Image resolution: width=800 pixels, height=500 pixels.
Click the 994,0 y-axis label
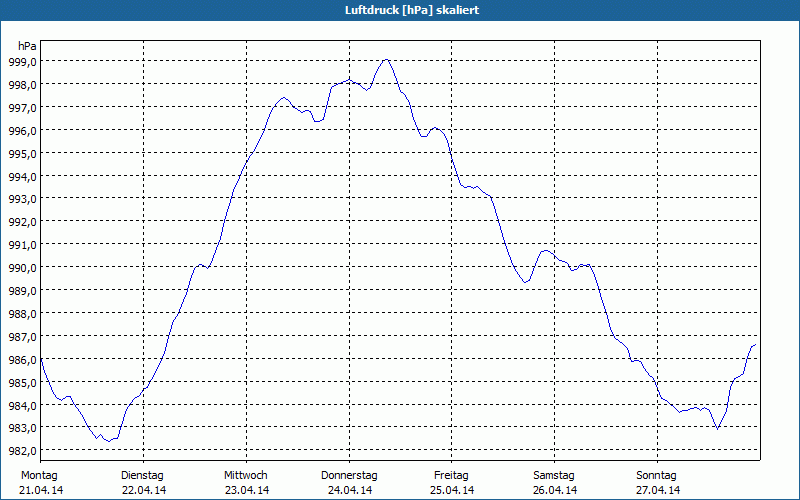click(22, 176)
